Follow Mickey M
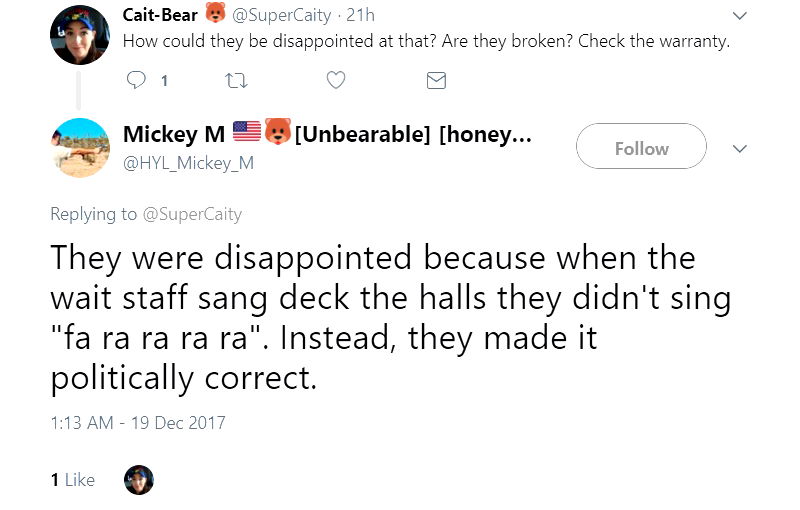This screenshot has width=800, height=510. [641, 148]
